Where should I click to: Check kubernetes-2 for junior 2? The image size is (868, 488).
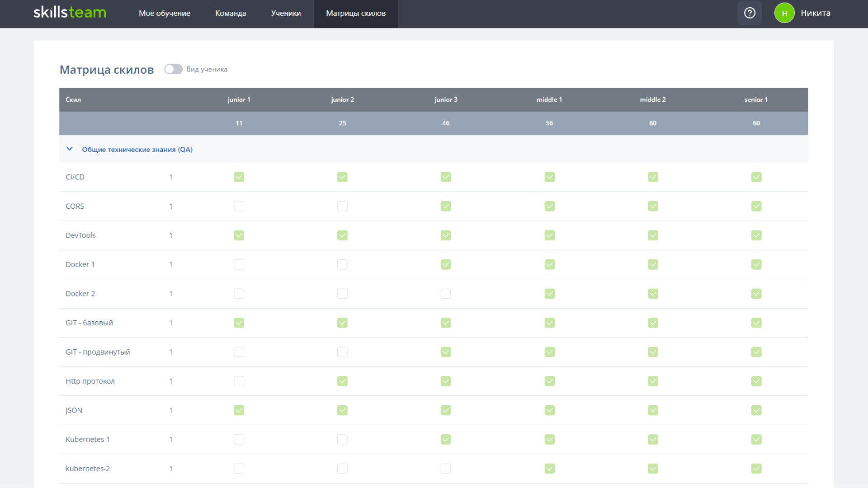click(342, 469)
